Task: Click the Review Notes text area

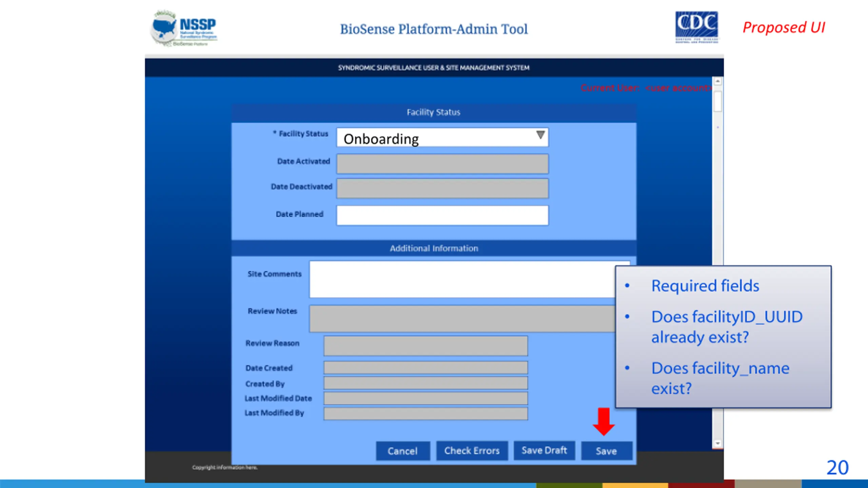Action: pos(461,319)
